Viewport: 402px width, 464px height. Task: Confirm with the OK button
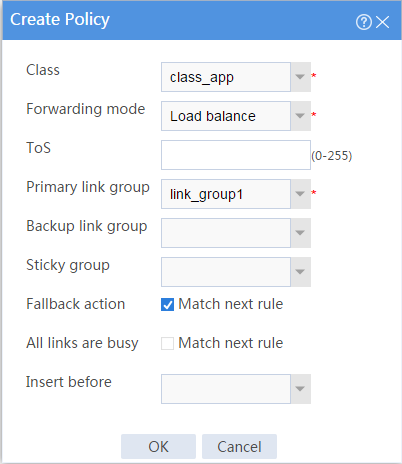[158, 447]
